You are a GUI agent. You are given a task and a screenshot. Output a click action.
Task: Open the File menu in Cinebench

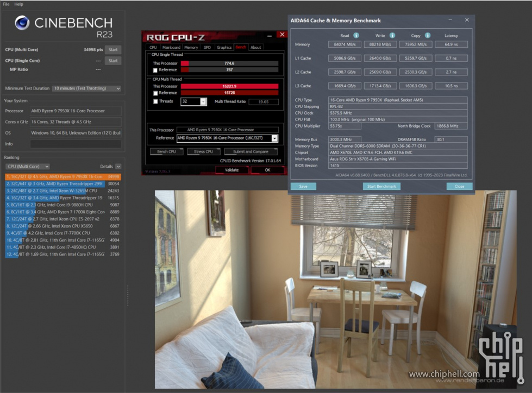pyautogui.click(x=6, y=4)
